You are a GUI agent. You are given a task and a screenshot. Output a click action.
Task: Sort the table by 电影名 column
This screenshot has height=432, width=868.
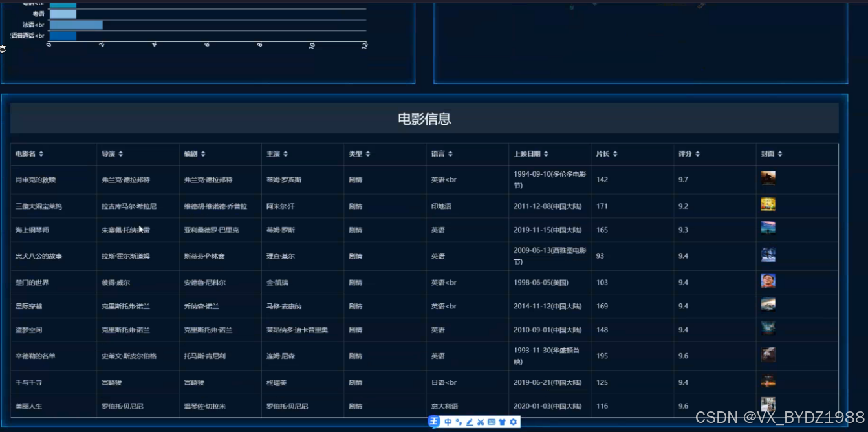[41, 154]
